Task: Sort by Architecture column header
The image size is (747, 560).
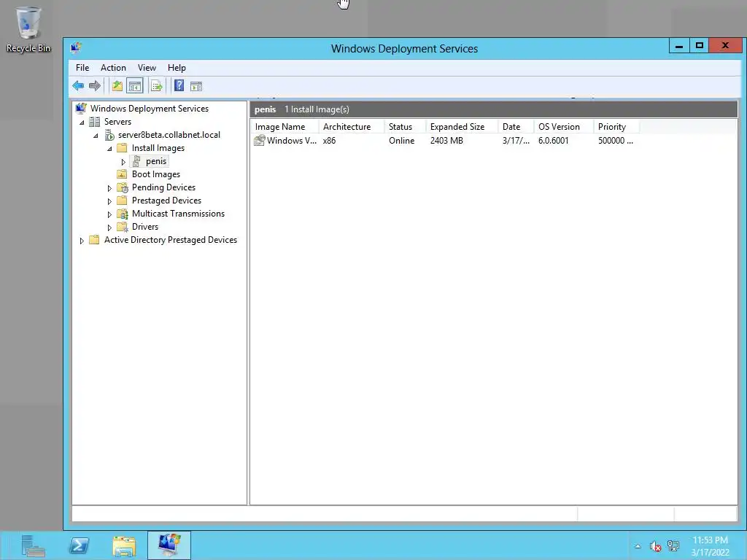Action: coord(351,127)
